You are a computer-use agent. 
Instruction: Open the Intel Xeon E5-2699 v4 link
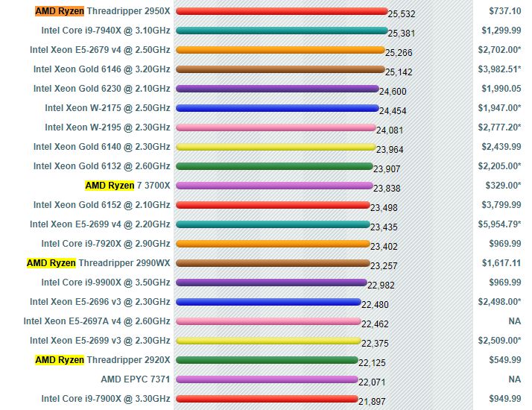100,224
